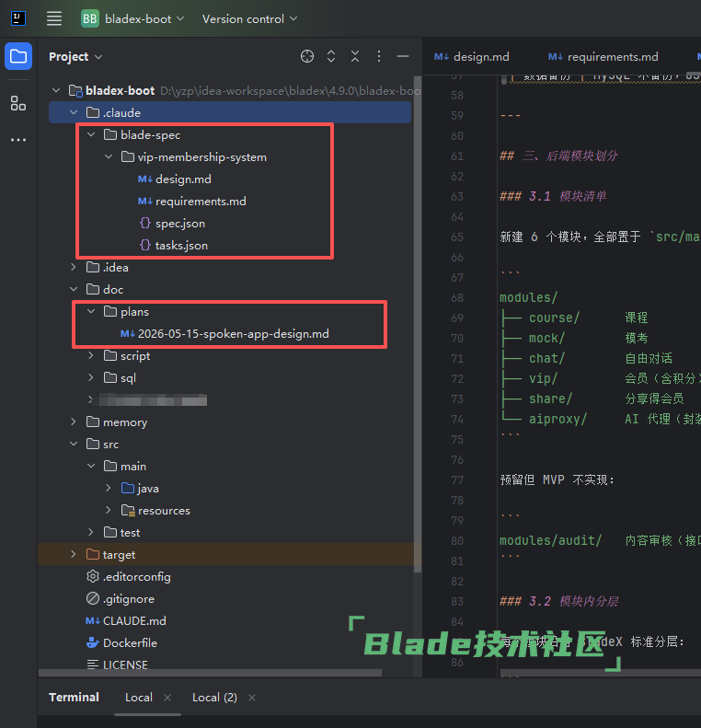Screen dimensions: 701x728
Task: Click the 'aiproxy/' line in editor
Action: click(557, 419)
